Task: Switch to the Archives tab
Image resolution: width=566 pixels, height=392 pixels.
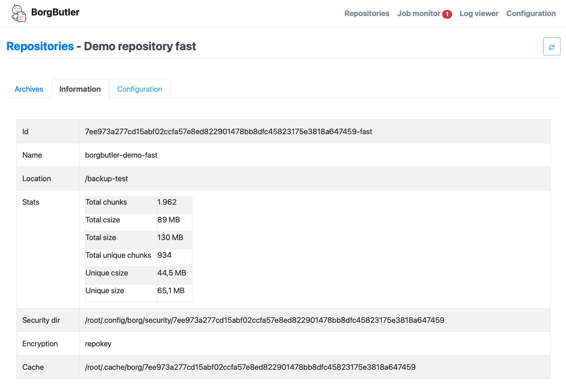Action: click(x=29, y=89)
